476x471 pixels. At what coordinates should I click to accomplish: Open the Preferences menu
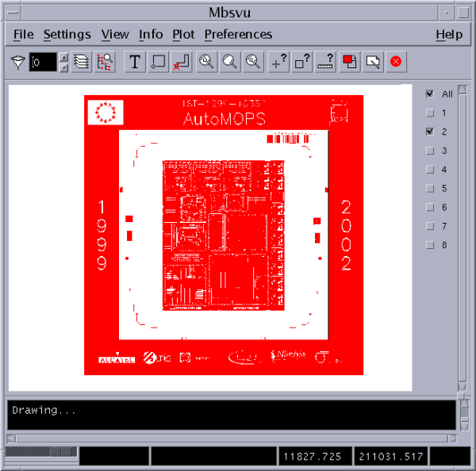(238, 34)
